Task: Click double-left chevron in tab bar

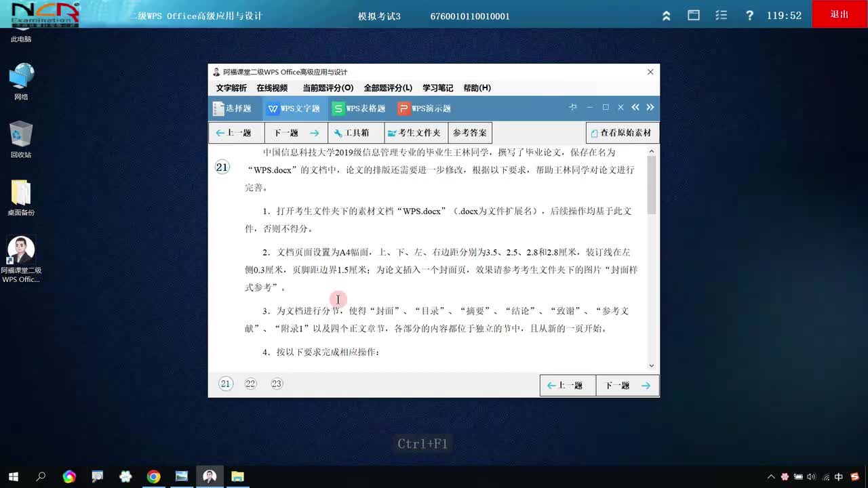Action: [635, 107]
